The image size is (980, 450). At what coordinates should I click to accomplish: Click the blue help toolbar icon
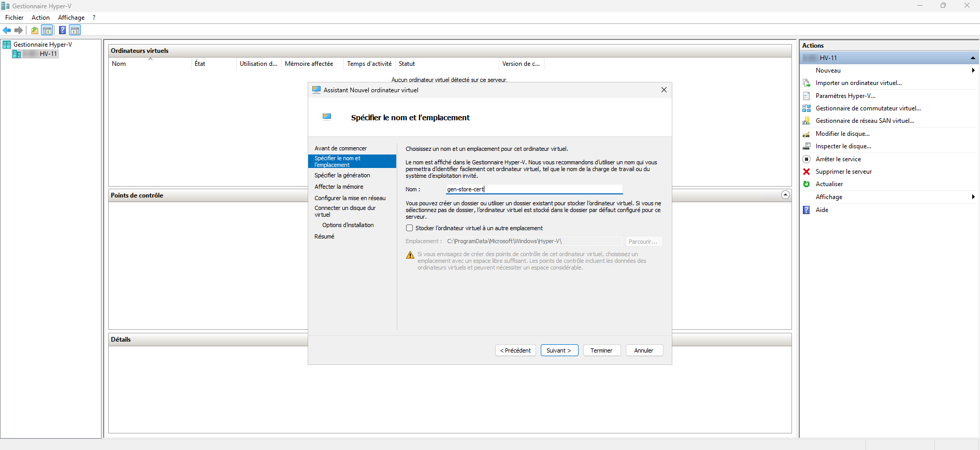point(62,30)
